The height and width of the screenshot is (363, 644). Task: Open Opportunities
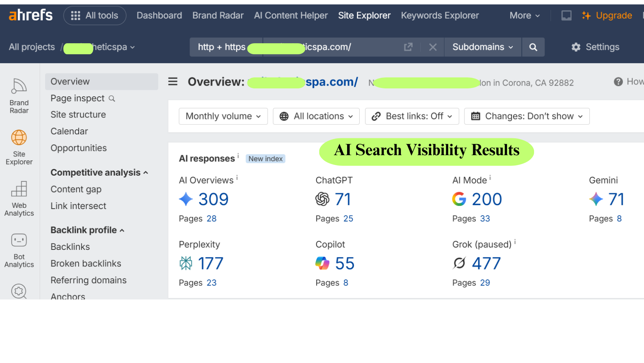(79, 148)
